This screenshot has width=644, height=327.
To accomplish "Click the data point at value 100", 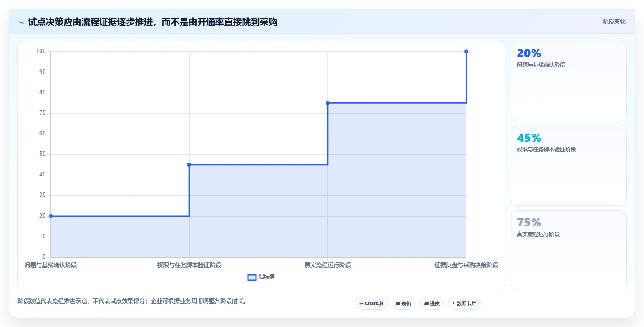I will (466, 52).
